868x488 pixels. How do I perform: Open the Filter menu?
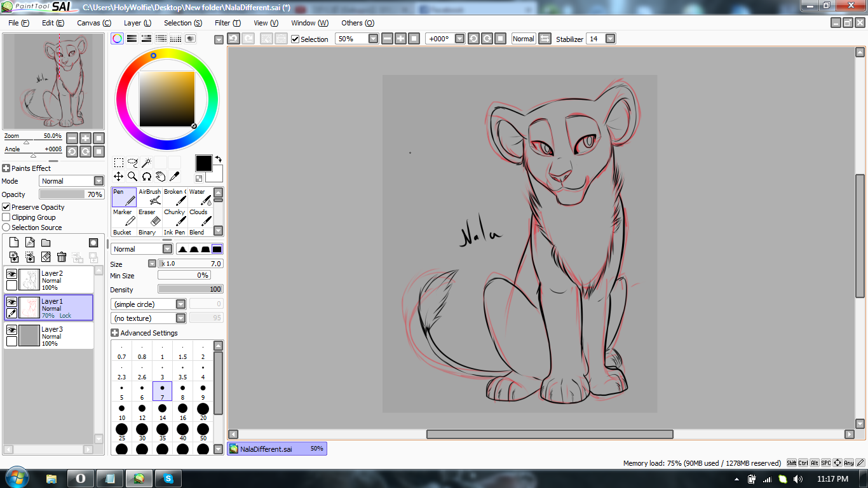point(227,23)
